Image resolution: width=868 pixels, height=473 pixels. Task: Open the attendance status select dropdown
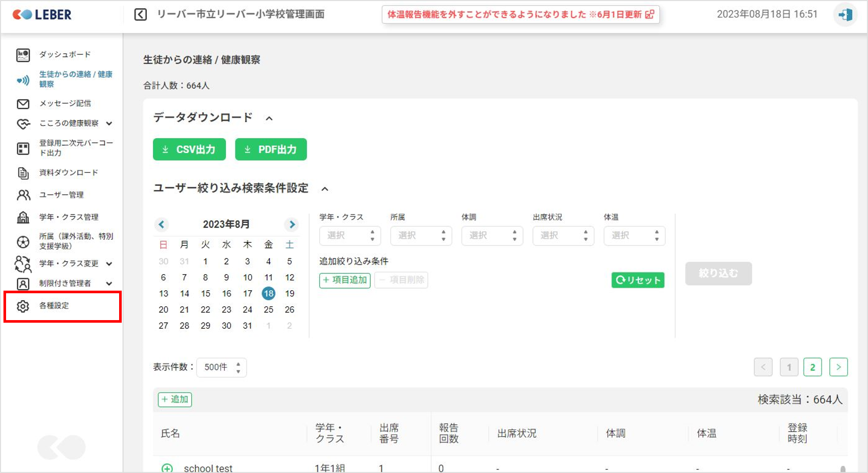(x=563, y=236)
